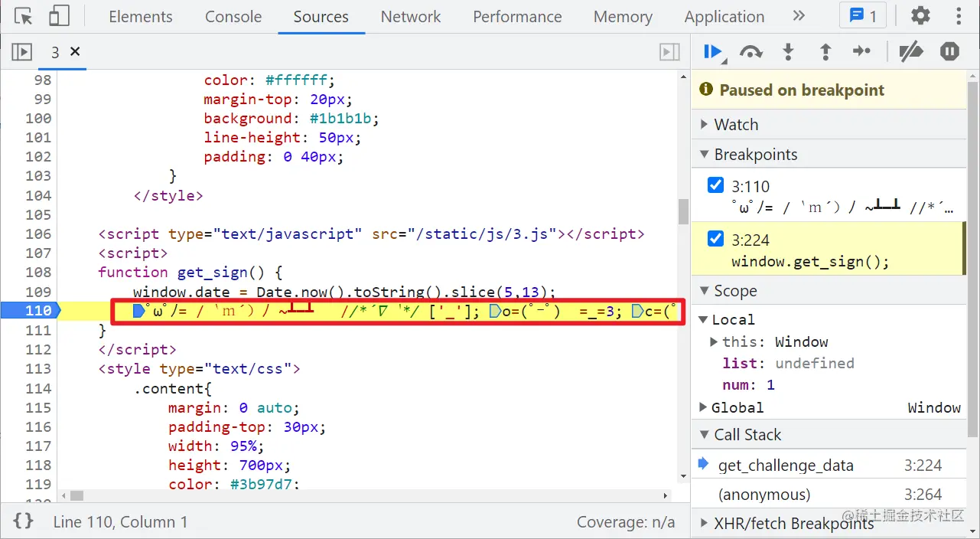Click the Paused on breakpoint banner
This screenshot has height=539, width=980.
pyautogui.click(x=829, y=90)
